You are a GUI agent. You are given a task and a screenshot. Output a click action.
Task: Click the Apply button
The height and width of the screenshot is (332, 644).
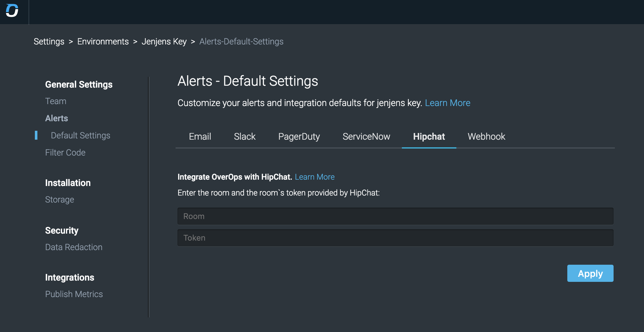click(590, 273)
